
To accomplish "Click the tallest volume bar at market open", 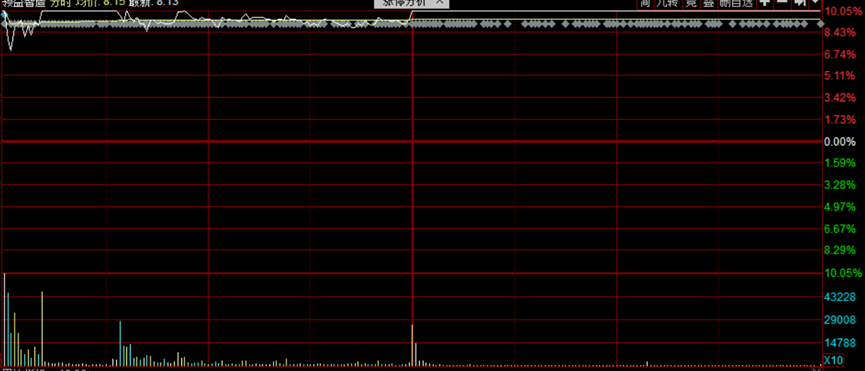I will point(4,319).
